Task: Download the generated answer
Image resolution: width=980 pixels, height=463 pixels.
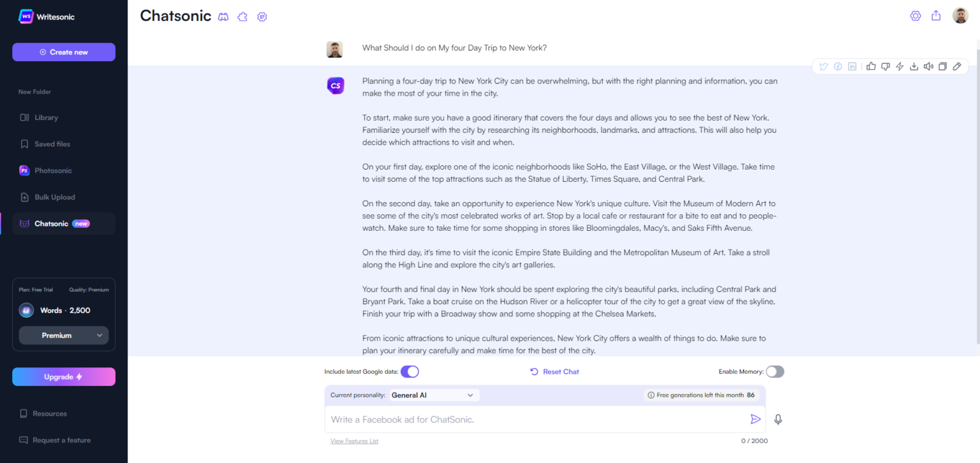Action: click(x=914, y=66)
